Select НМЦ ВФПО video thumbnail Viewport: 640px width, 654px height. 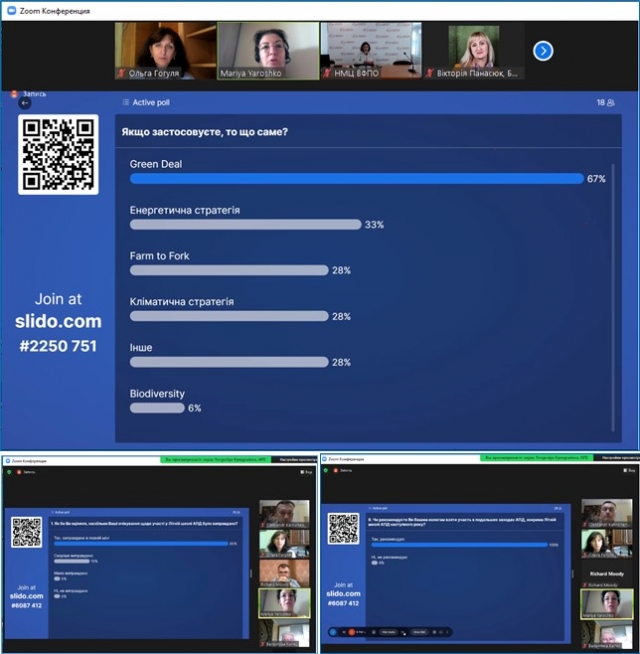coord(371,51)
